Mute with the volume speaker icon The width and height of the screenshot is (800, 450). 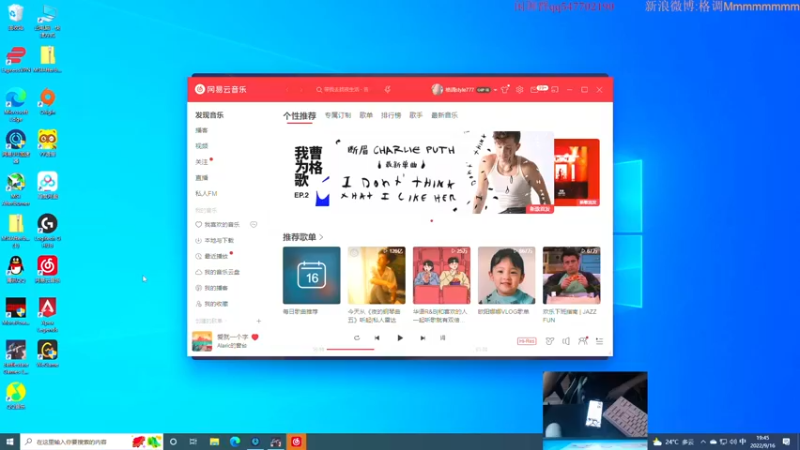pos(566,341)
